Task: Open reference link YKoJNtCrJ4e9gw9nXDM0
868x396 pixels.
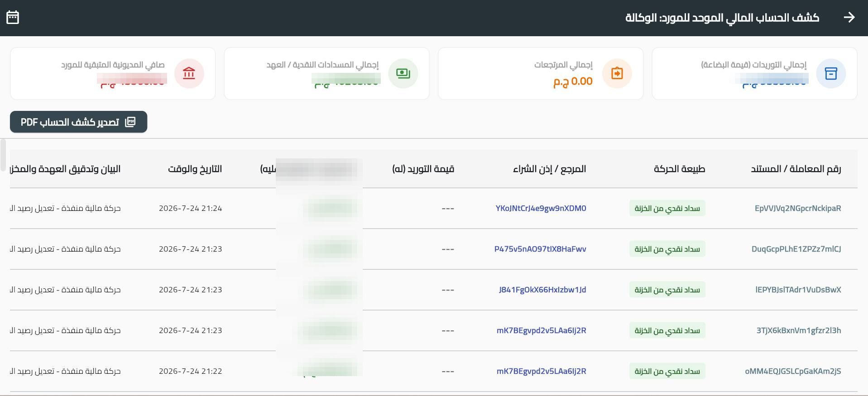Action: (541, 208)
